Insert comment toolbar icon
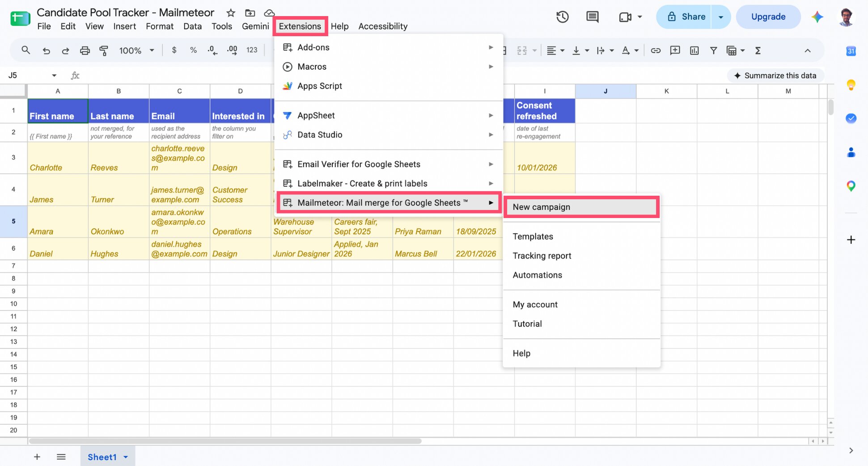Viewport: 868px width, 466px height. pos(675,50)
